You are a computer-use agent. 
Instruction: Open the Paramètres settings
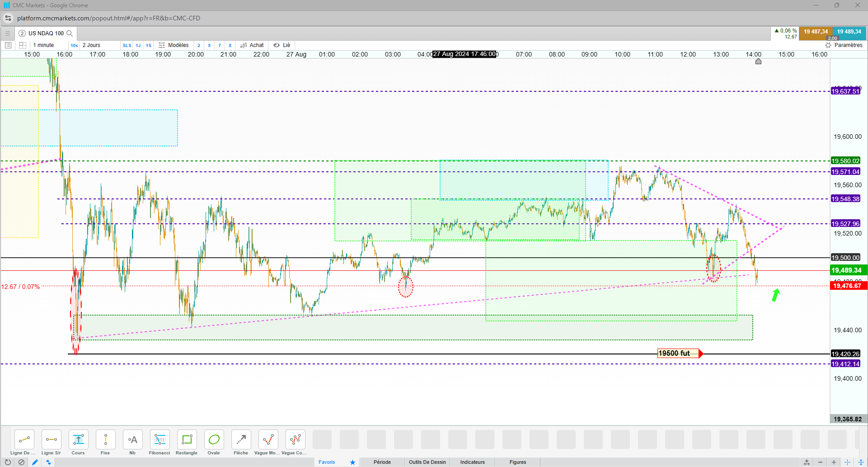(x=844, y=45)
